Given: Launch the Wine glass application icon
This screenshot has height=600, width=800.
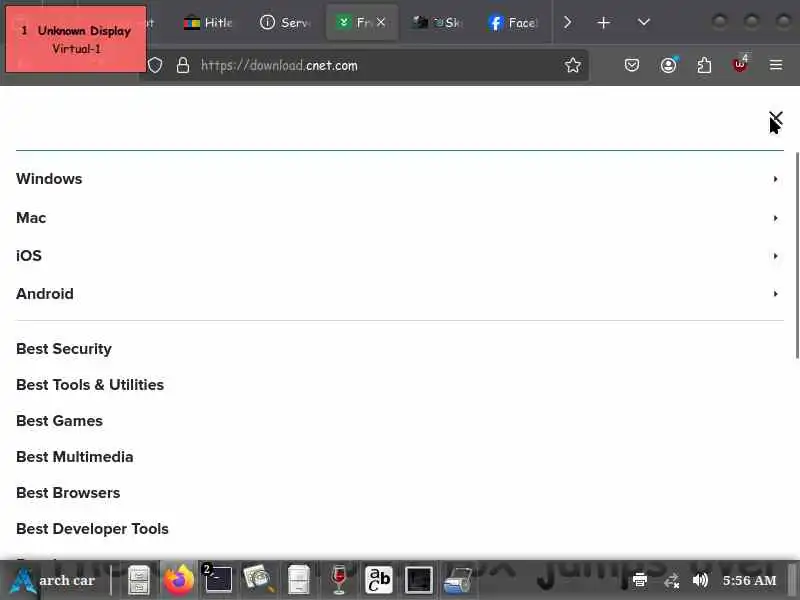Looking at the screenshot, I should (x=339, y=580).
